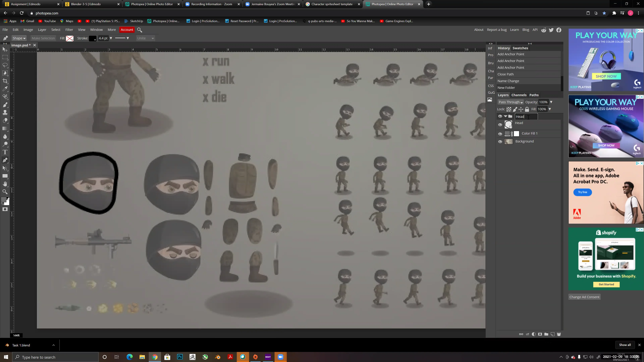This screenshot has height=362, width=644.
Task: Select the Spot Healing Brush tool
Action: (5, 96)
